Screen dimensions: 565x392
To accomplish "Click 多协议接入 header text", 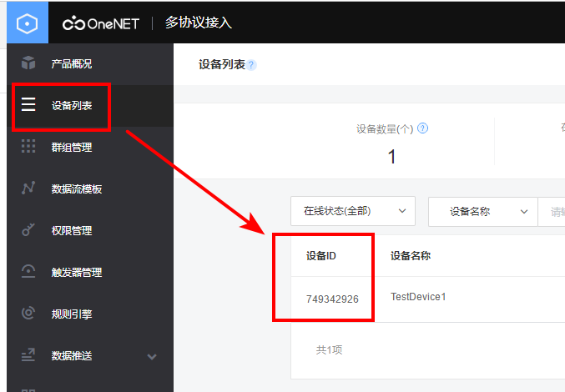I will 199,23.
